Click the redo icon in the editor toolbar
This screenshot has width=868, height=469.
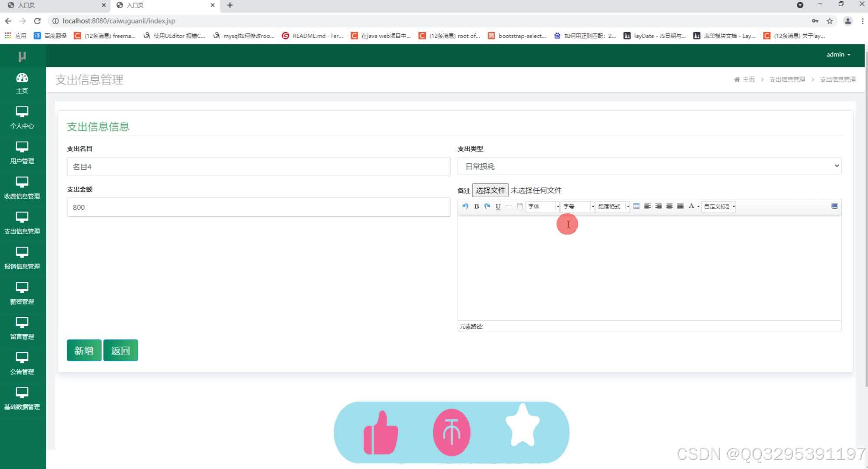[487, 206]
